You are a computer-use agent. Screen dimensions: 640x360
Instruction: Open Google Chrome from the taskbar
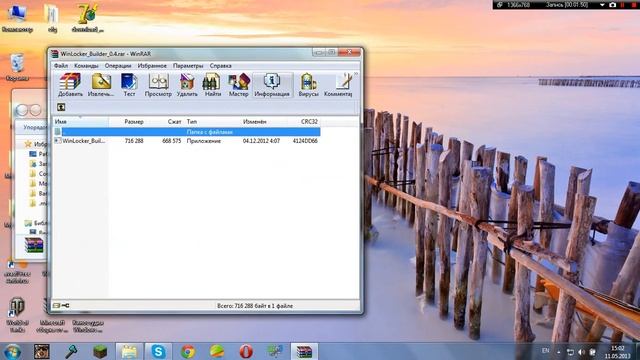coord(188,351)
